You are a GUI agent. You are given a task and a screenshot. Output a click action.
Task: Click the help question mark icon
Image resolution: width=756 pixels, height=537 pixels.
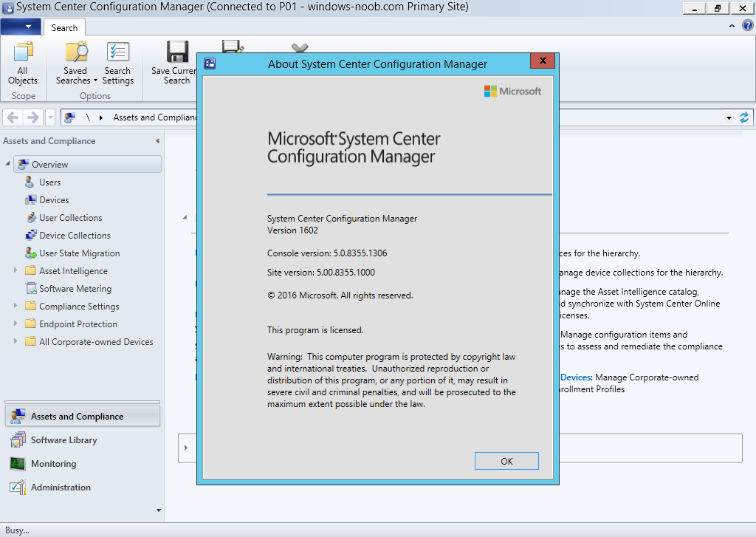[x=747, y=26]
